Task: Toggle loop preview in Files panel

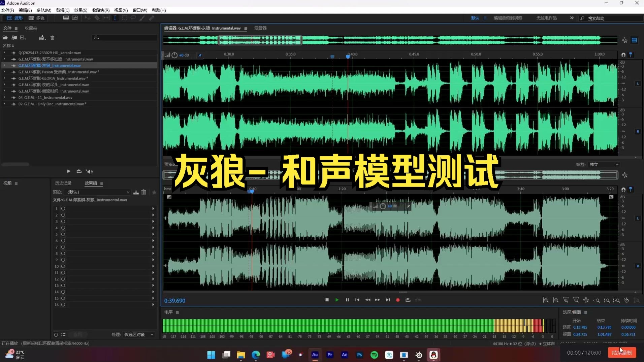Action: tap(79, 171)
